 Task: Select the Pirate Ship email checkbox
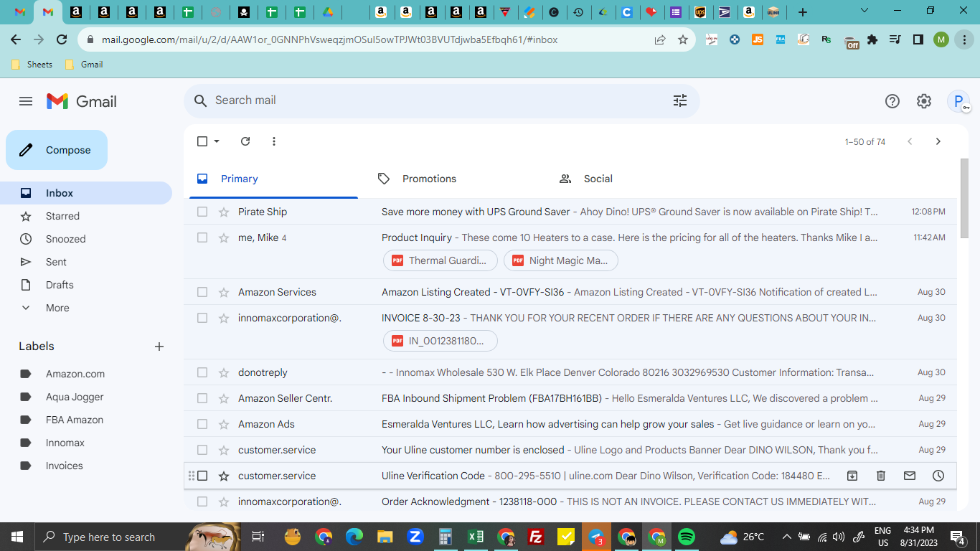click(x=202, y=212)
